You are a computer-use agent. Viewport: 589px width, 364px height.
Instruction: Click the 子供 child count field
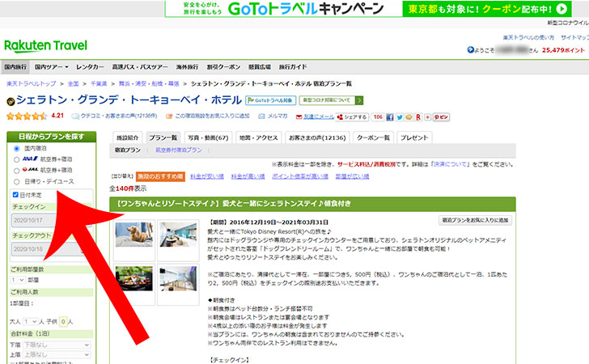pos(63,322)
